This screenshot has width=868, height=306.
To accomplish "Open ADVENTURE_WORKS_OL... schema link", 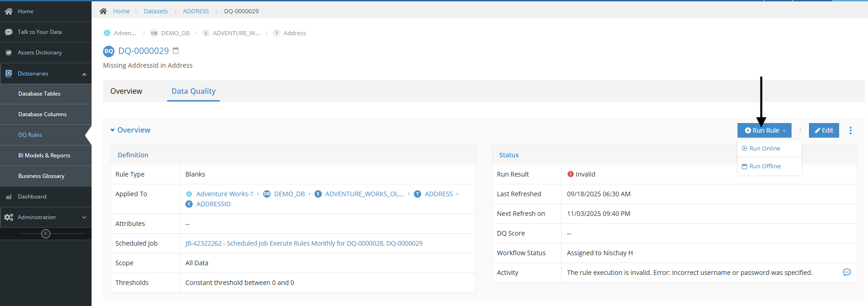I will pos(364,194).
